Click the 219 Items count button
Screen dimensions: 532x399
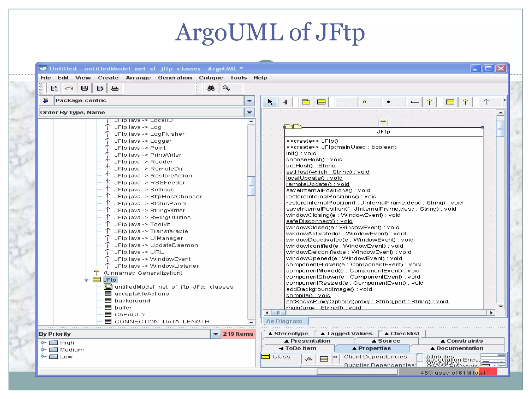[238, 334]
